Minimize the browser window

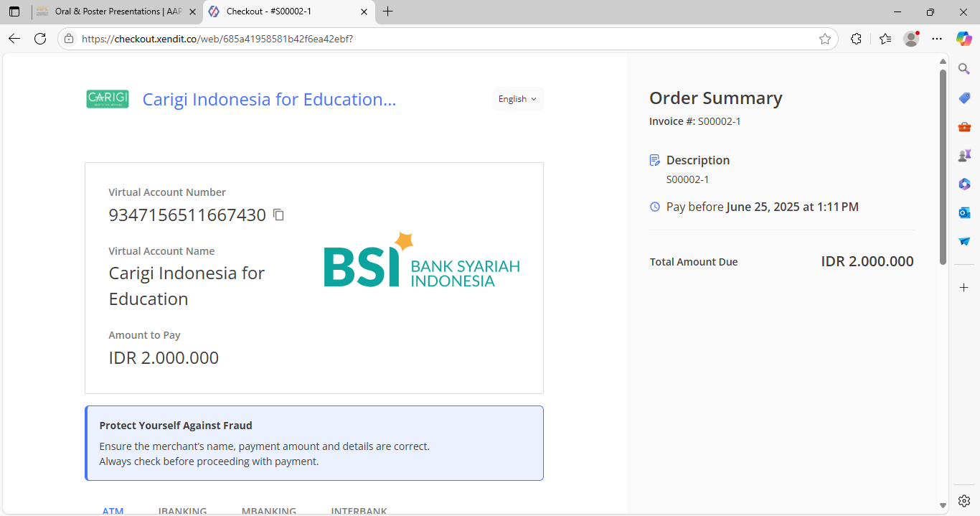point(897,11)
